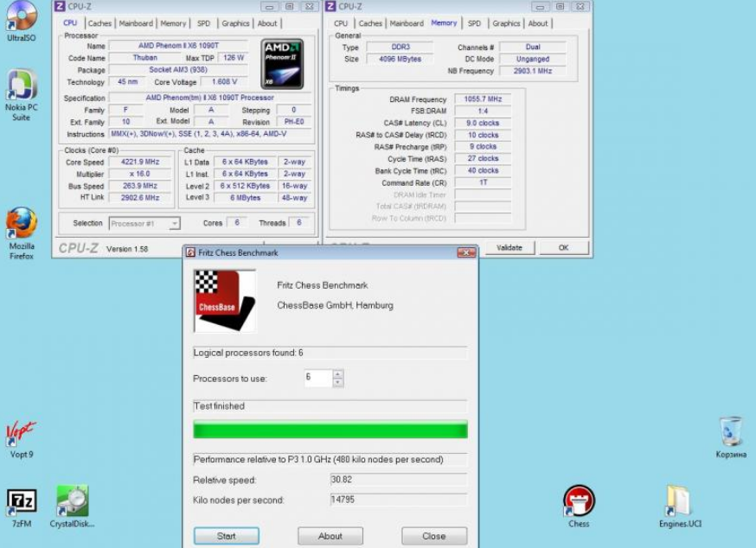756x548 pixels.
Task: Click the Logical processors found: 6 text
Action: pos(248,353)
